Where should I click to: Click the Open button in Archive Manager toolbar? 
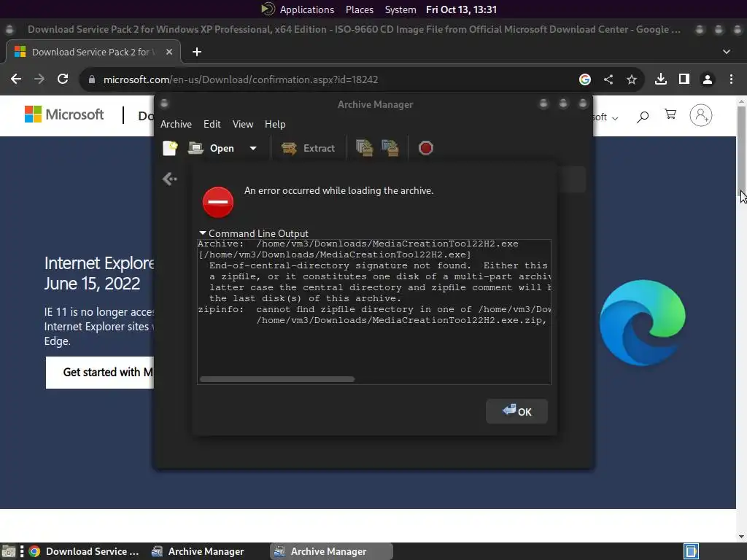pos(211,148)
